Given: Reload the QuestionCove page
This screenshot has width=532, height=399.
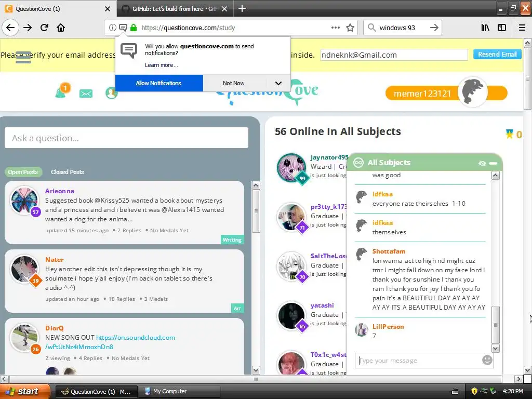Looking at the screenshot, I should (44, 28).
